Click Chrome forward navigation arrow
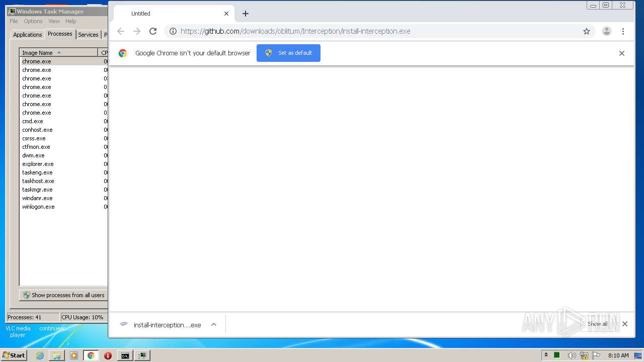 tap(137, 31)
